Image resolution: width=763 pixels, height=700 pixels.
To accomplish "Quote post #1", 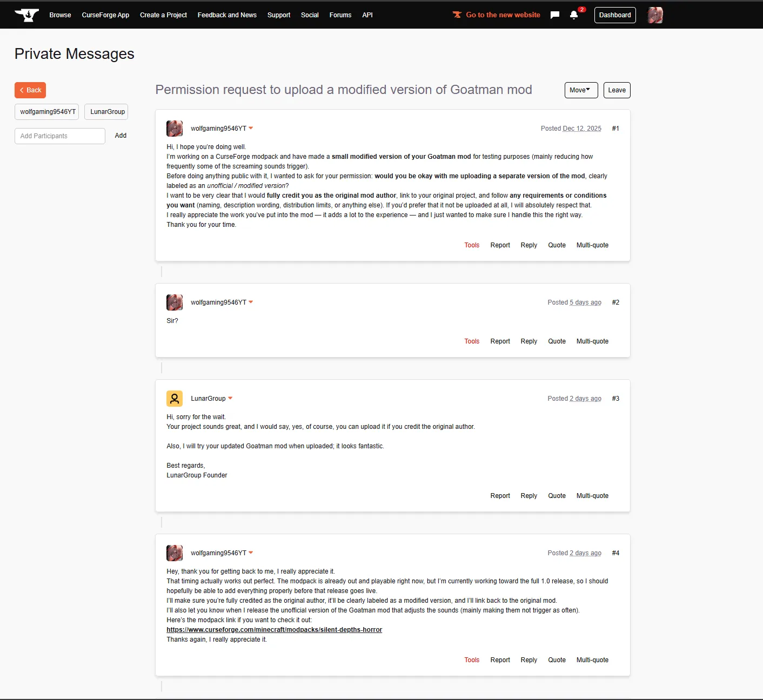I will click(x=557, y=245).
